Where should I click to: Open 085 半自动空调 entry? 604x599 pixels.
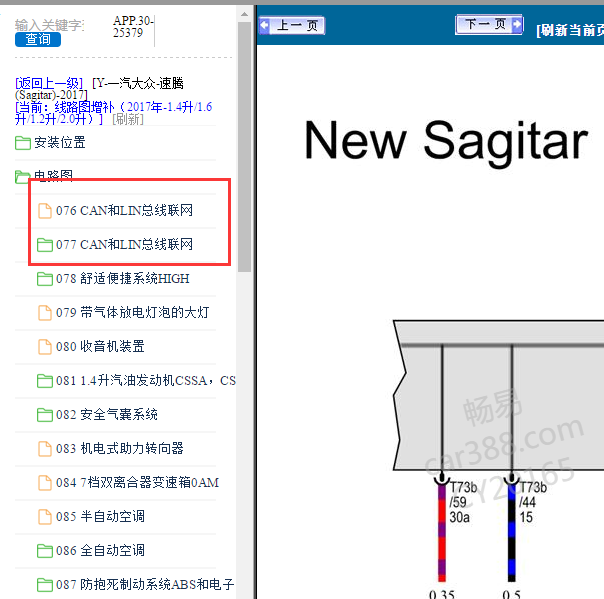pyautogui.click(x=100, y=517)
